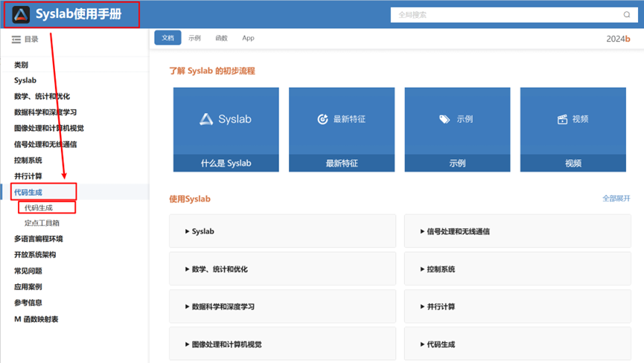Click the clapperboard icon on 视频 card

pos(562,119)
